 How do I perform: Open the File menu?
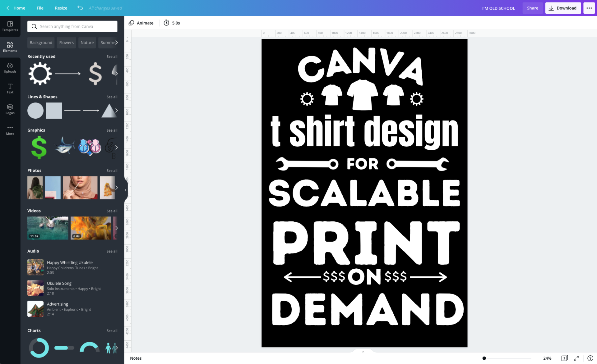tap(40, 8)
